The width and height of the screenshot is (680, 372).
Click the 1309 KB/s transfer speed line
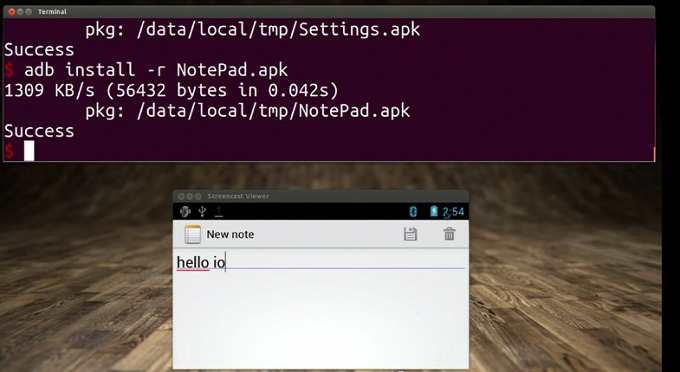pos(171,90)
